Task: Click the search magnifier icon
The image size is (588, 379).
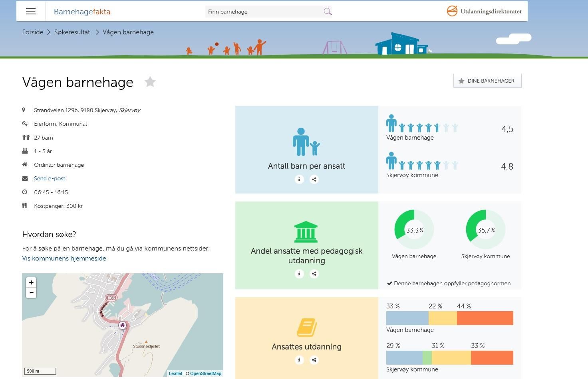Action: point(328,12)
